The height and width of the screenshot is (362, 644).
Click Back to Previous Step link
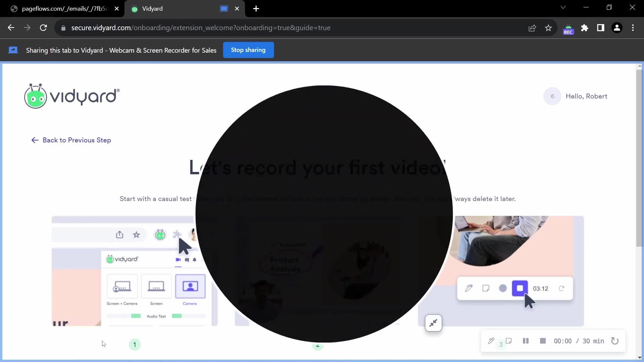(71, 140)
